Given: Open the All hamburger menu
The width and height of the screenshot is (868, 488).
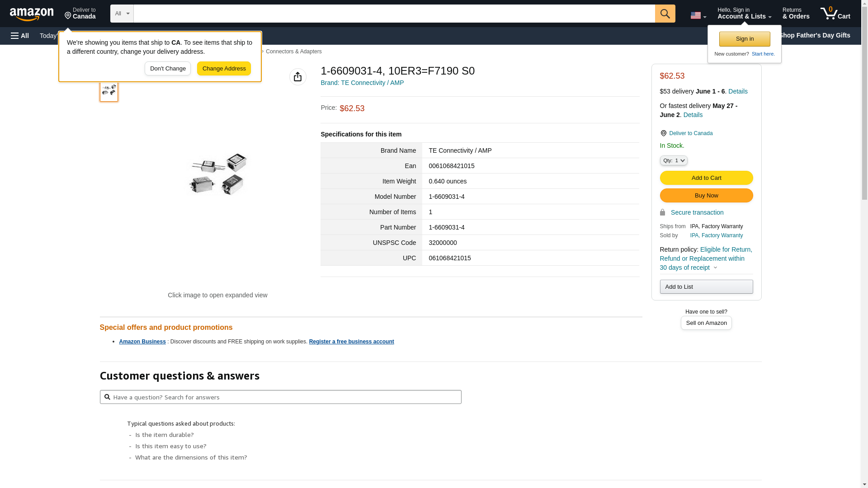Looking at the screenshot, I should pyautogui.click(x=20, y=36).
